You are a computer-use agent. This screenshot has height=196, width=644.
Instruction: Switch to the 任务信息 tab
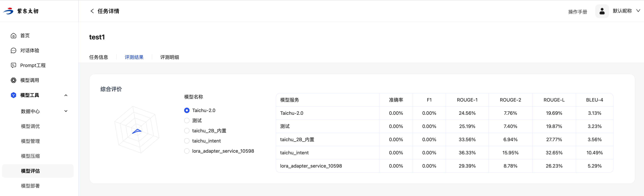pyautogui.click(x=98, y=57)
